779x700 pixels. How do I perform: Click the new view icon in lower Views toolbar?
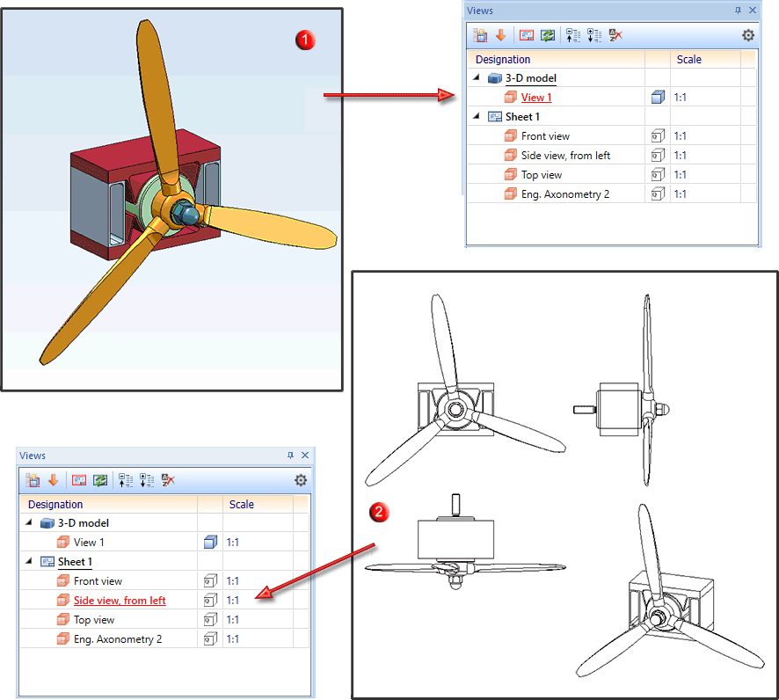33,480
